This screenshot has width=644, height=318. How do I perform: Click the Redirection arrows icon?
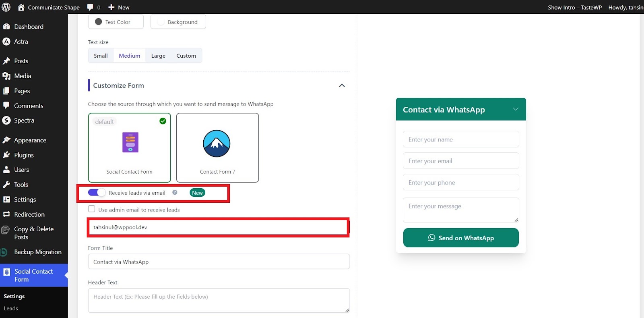[6, 214]
